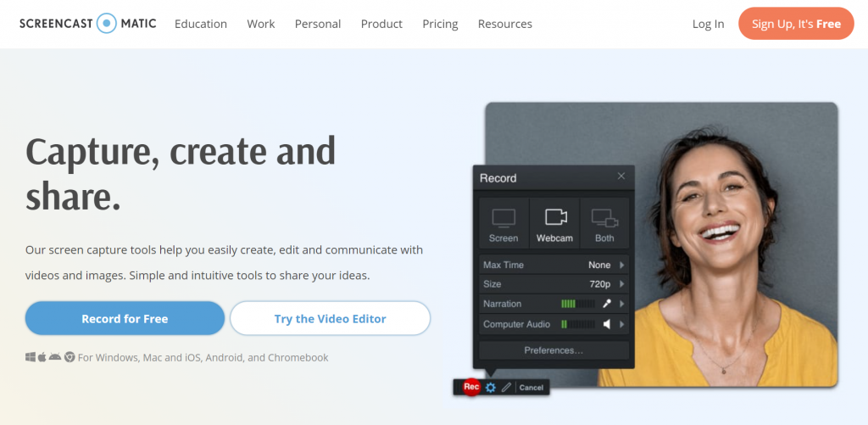Expand the Narration options arrow
The width and height of the screenshot is (868, 425).
tap(622, 304)
